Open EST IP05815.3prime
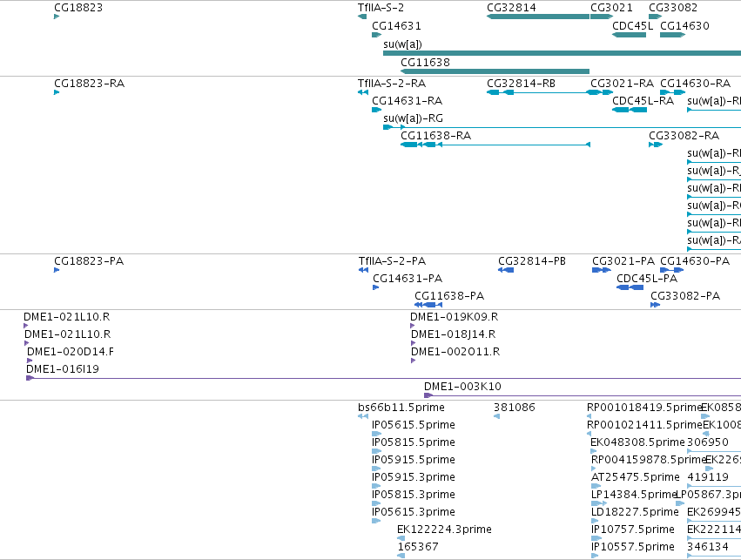Viewport: 741px width, 560px height. click(413, 496)
